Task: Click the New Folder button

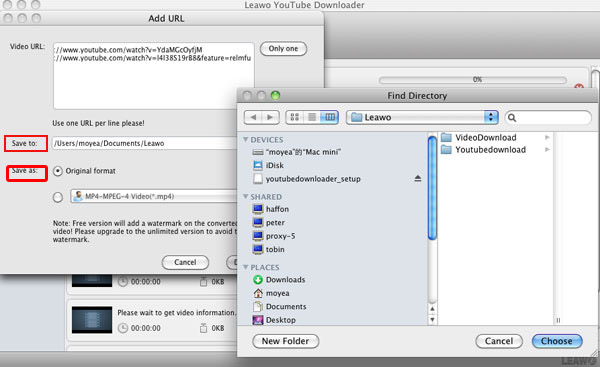Action: 285,341
